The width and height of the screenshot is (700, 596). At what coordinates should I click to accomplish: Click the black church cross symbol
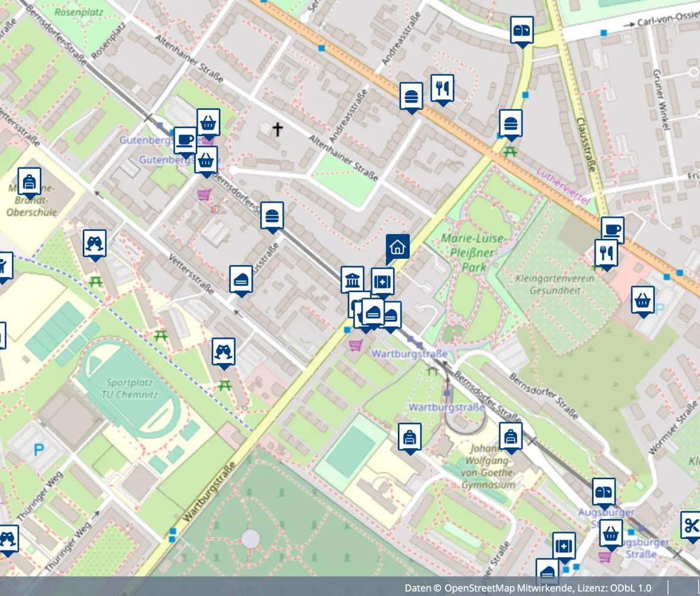tap(278, 129)
